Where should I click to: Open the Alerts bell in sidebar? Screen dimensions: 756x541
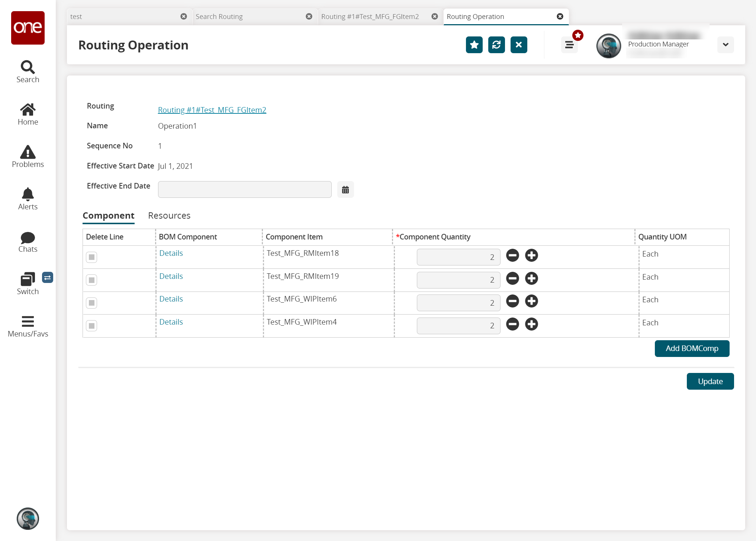tap(28, 199)
